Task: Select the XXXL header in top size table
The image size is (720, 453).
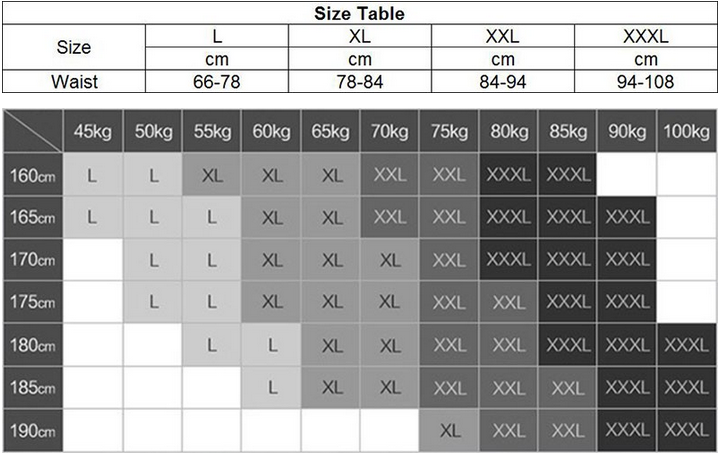Action: click(x=645, y=36)
